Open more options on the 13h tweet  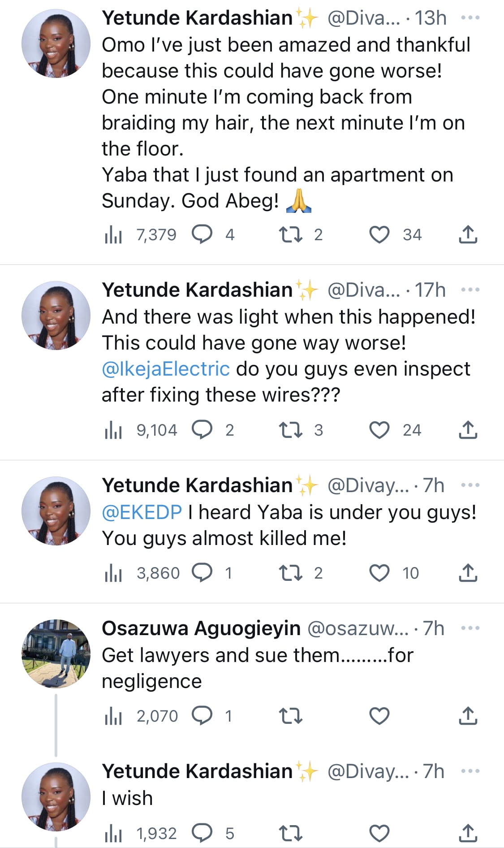(470, 18)
